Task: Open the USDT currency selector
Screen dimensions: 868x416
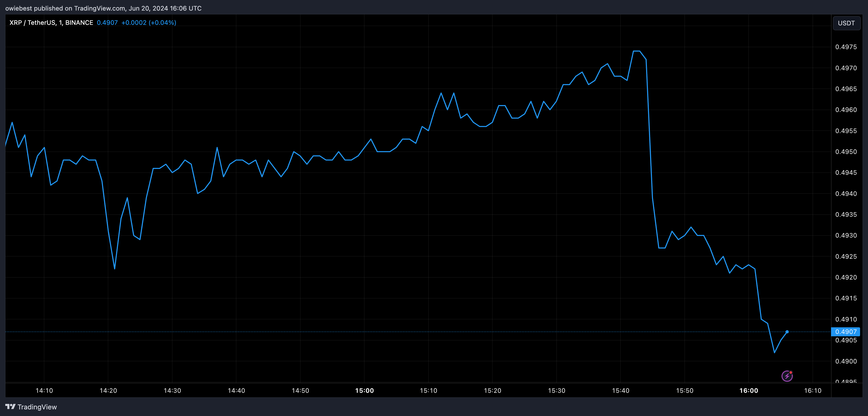Action: pos(846,23)
